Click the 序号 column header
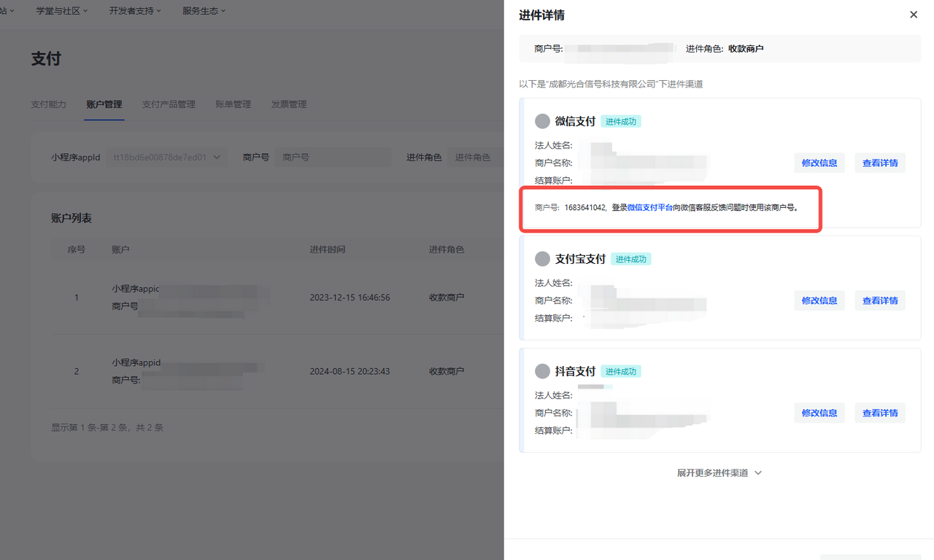Screen dimensions: 934x560 (x=77, y=249)
